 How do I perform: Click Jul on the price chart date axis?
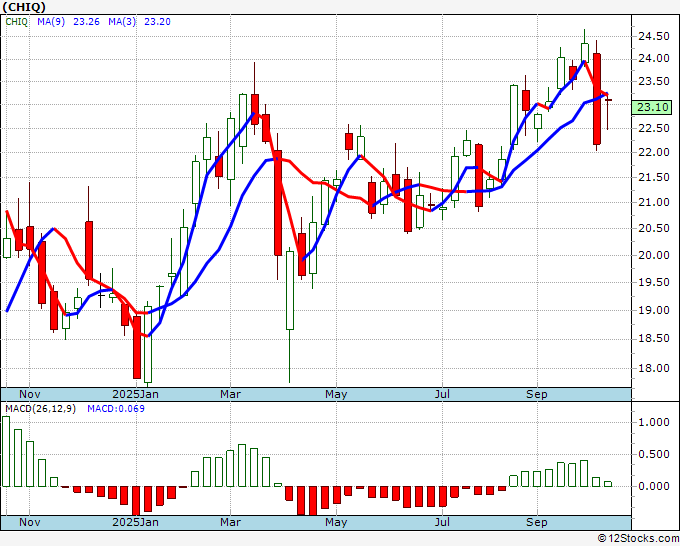click(442, 394)
